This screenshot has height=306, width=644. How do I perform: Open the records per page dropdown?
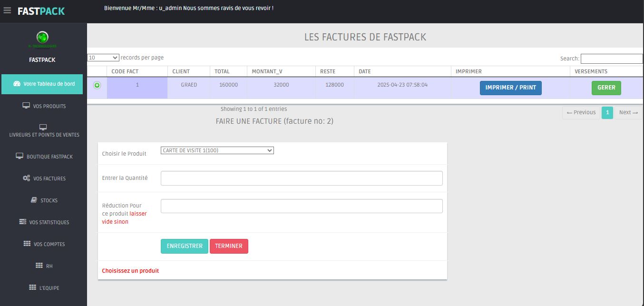[x=103, y=58]
